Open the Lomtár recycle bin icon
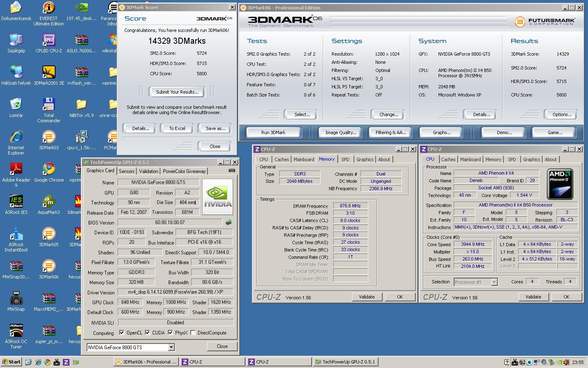The image size is (588, 368). tap(16, 108)
